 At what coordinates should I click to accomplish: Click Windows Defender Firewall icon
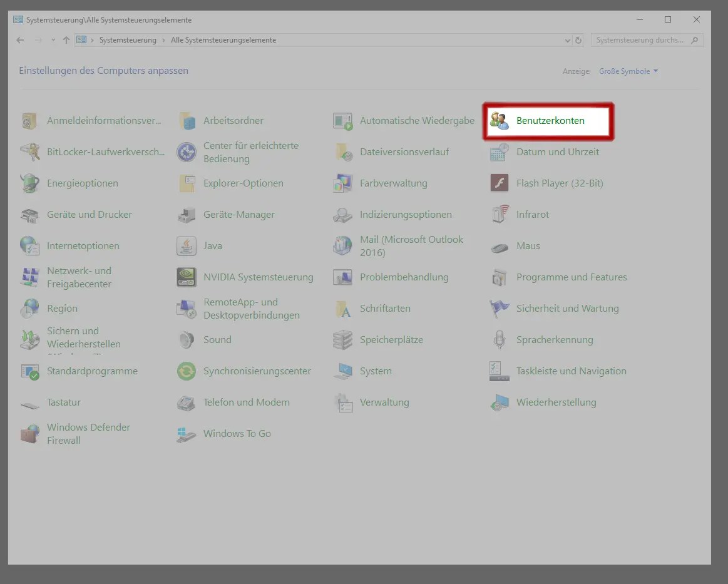pyautogui.click(x=29, y=434)
